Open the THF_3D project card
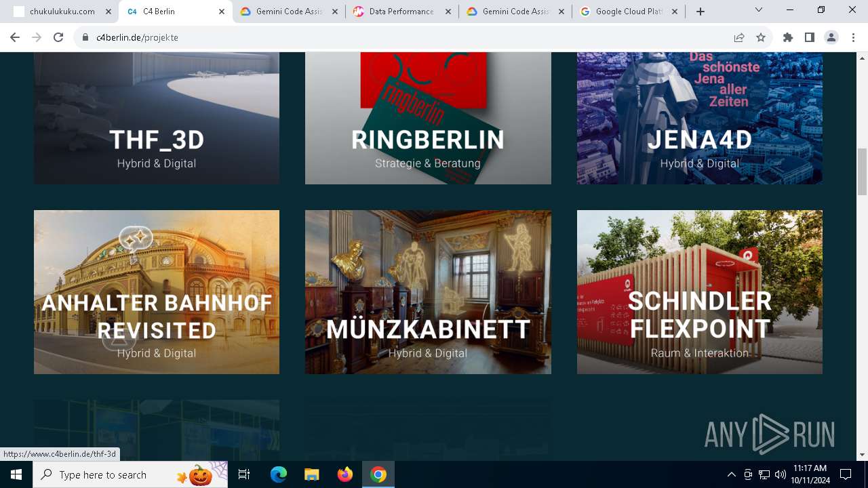Image resolution: width=868 pixels, height=488 pixels. [157, 118]
